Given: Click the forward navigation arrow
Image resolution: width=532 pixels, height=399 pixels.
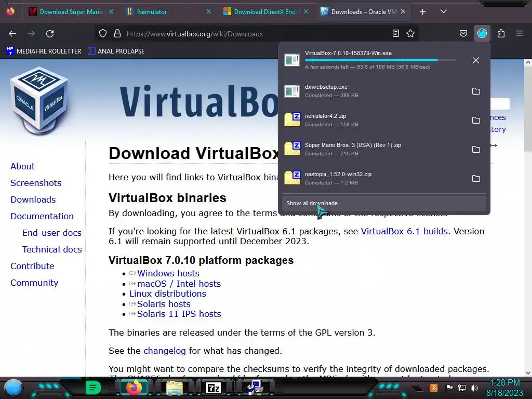Looking at the screenshot, I should tap(31, 34).
